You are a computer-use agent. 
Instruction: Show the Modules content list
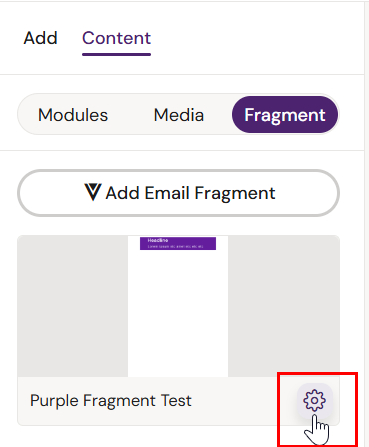(x=73, y=115)
